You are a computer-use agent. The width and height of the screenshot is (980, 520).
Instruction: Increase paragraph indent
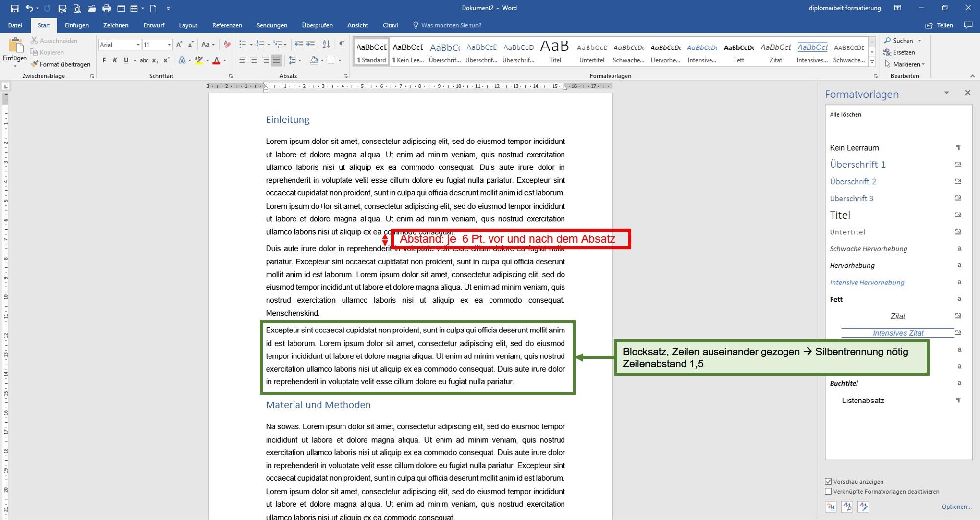310,45
